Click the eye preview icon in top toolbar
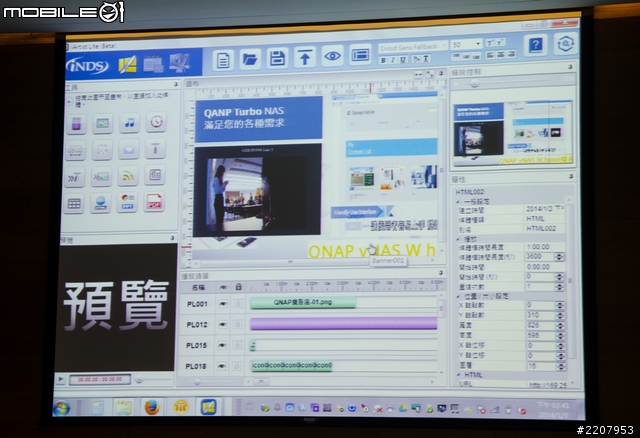 point(332,56)
